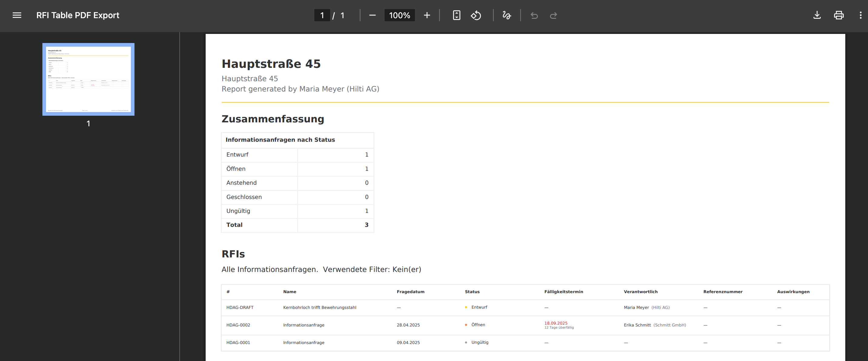Image resolution: width=868 pixels, height=361 pixels.
Task: Print the RFI report
Action: (x=838, y=15)
